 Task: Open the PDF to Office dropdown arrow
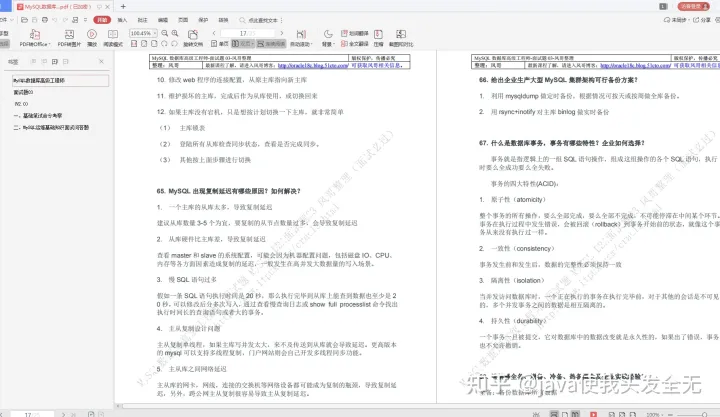pos(49,45)
